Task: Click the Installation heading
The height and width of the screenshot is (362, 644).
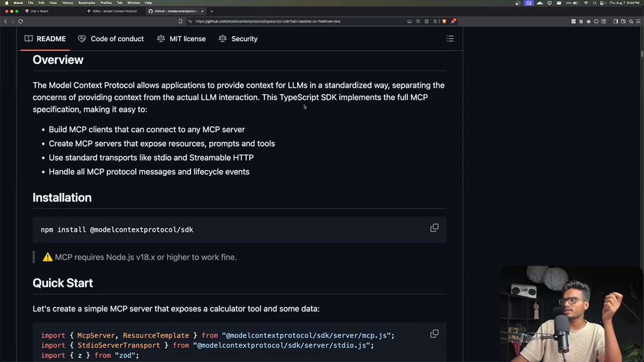Action: point(62,197)
